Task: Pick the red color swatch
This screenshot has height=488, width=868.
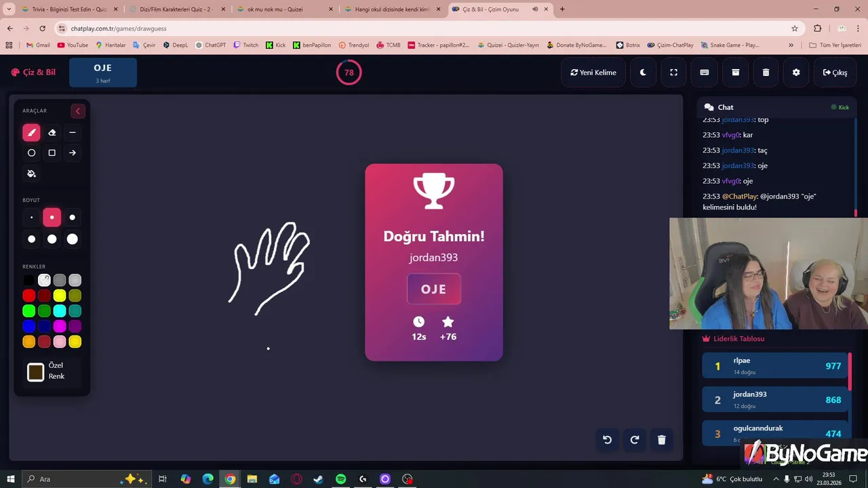Action: tap(28, 296)
